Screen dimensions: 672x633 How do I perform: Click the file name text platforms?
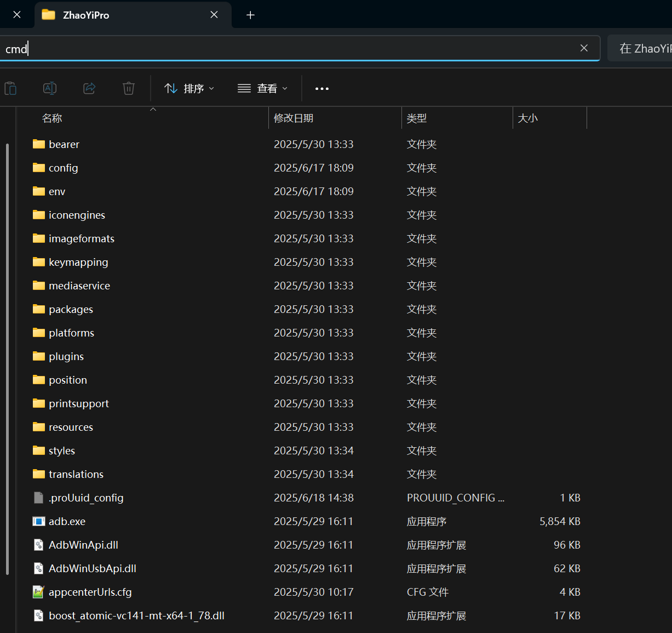[71, 333]
